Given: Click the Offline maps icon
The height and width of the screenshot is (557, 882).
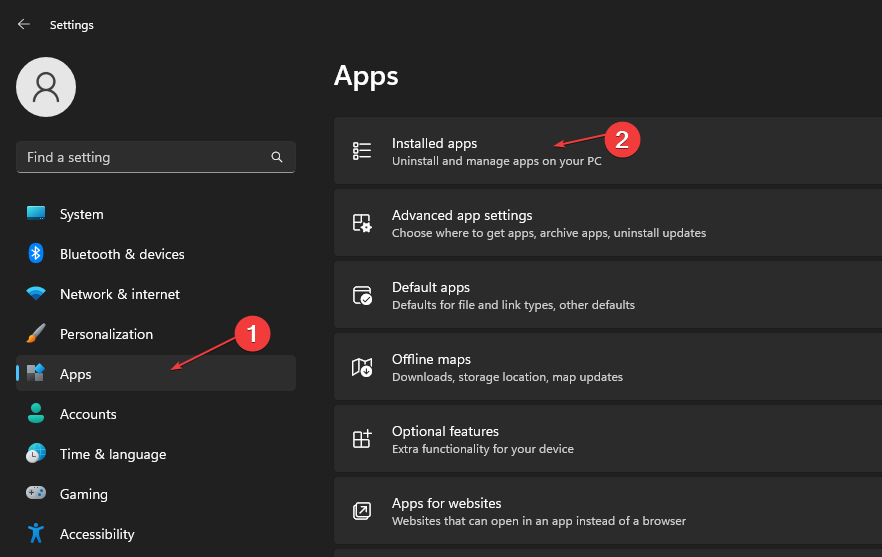Looking at the screenshot, I should click(362, 367).
